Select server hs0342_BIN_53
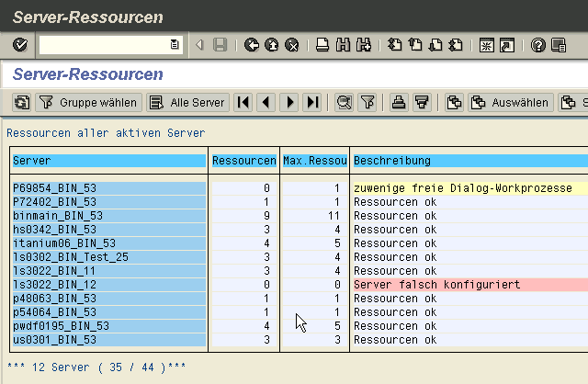This screenshot has width=588, height=384. (109, 230)
